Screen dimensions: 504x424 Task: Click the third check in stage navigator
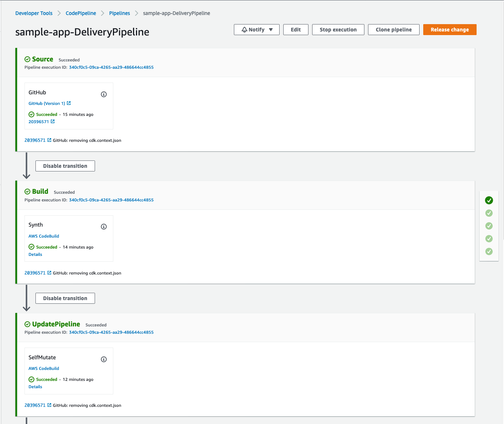489,226
